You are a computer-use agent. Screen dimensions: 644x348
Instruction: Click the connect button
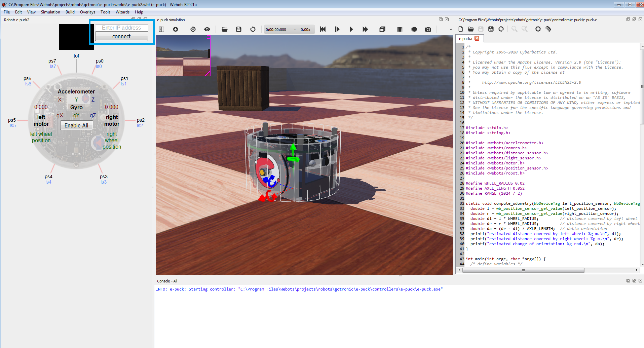click(x=121, y=36)
